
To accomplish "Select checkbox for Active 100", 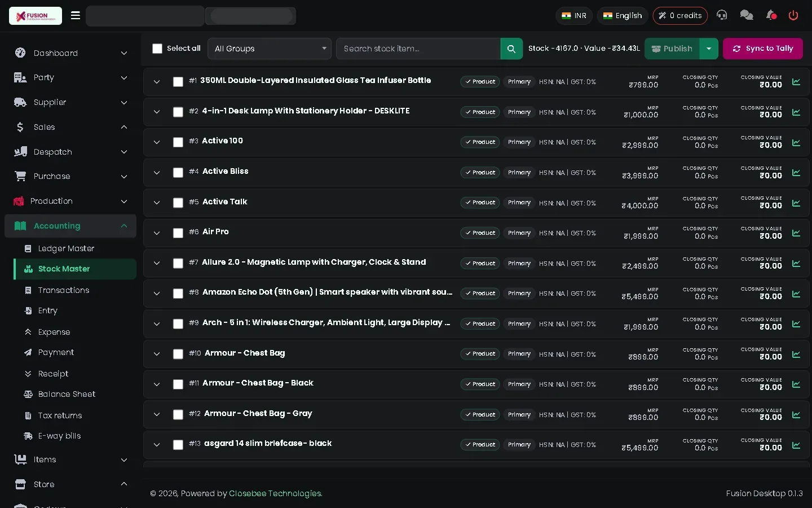I will [x=178, y=142].
